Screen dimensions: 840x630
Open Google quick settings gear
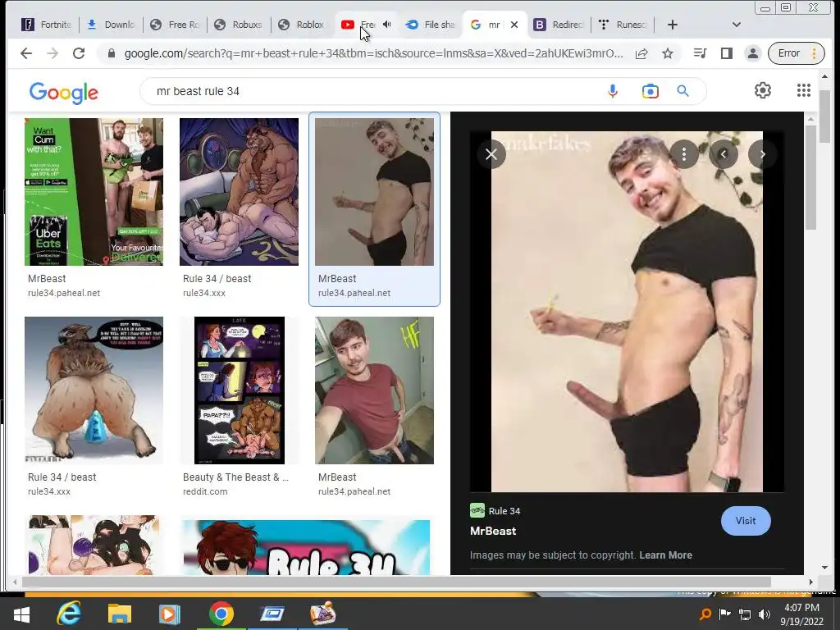[x=763, y=90]
